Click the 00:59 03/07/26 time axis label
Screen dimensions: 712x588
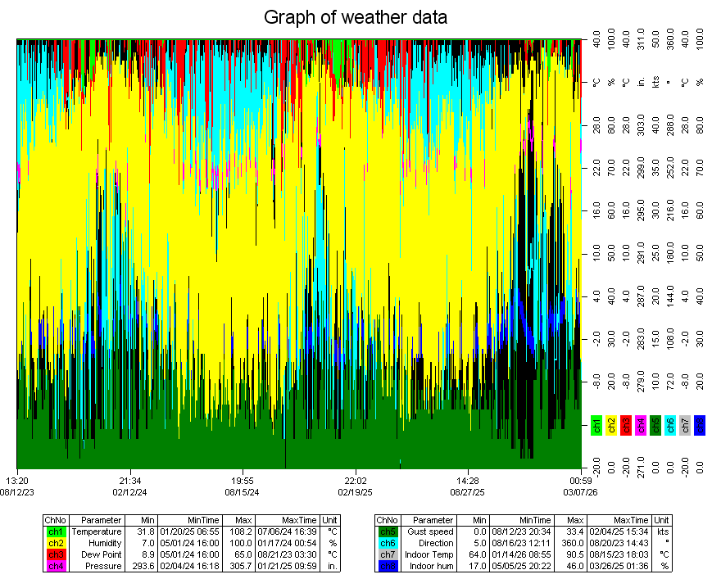tap(579, 486)
